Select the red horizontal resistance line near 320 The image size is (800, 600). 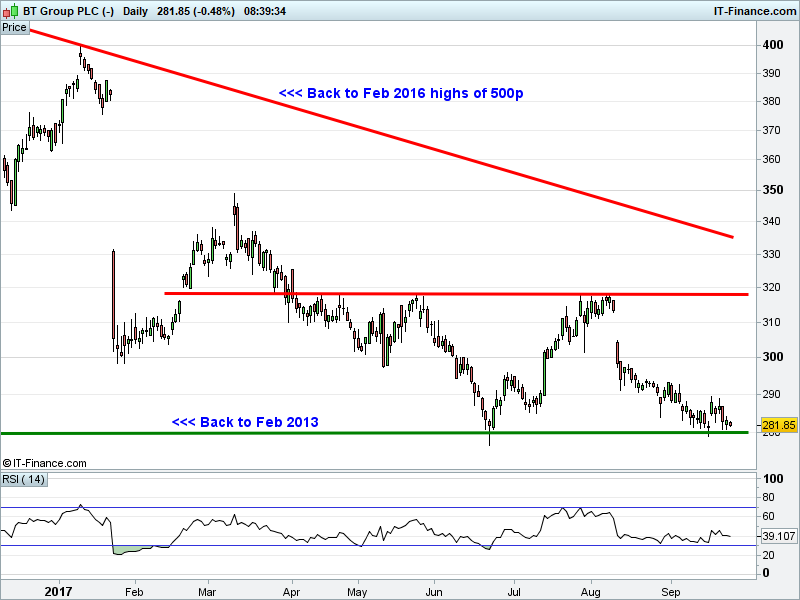[457, 294]
